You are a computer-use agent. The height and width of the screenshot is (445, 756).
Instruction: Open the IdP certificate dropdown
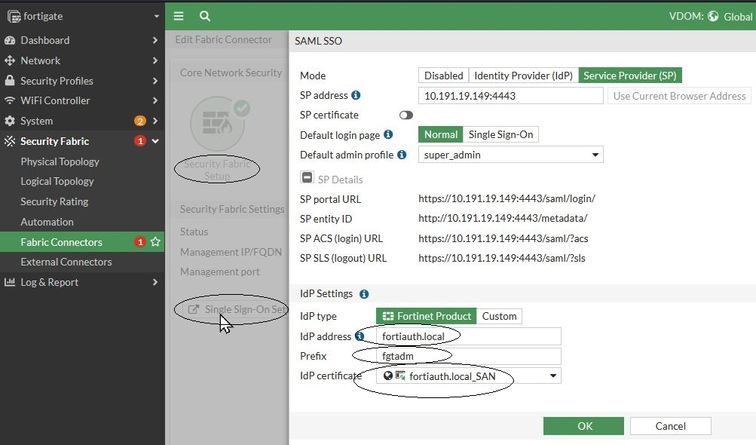tap(469, 376)
